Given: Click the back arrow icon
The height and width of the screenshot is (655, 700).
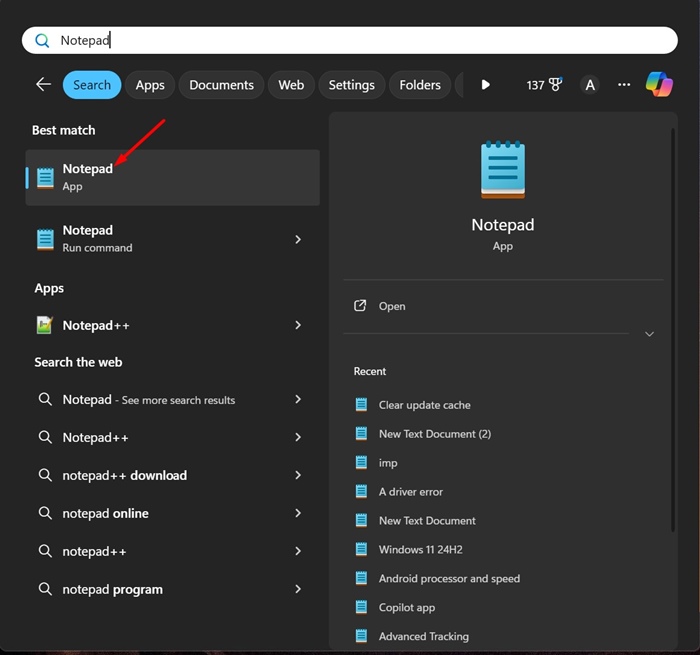Looking at the screenshot, I should [43, 85].
